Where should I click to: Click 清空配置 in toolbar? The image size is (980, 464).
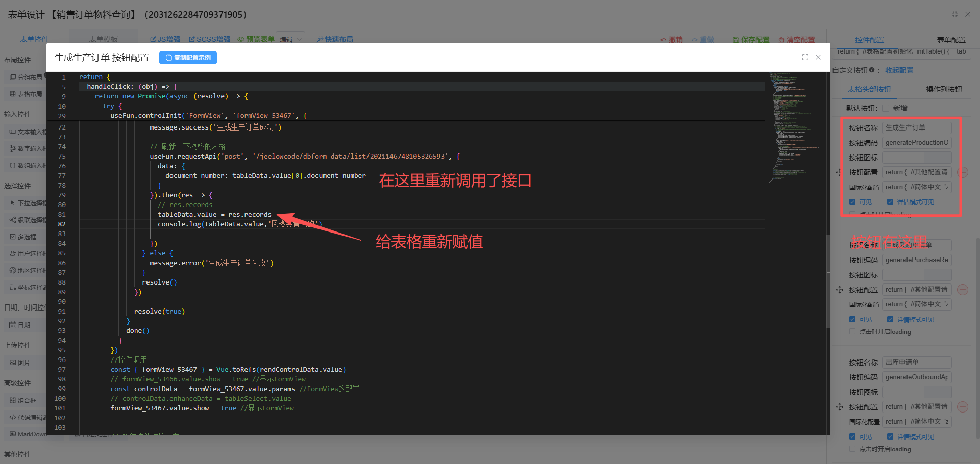796,40
